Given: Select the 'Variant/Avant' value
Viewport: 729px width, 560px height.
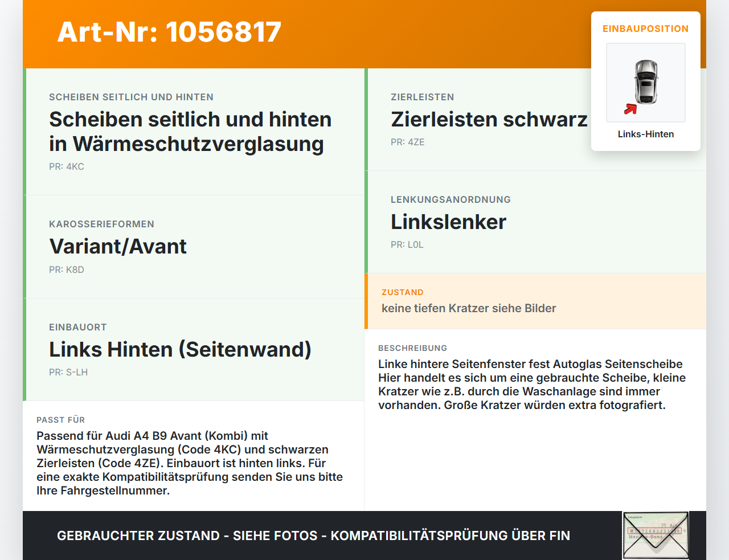Looking at the screenshot, I should (x=118, y=246).
